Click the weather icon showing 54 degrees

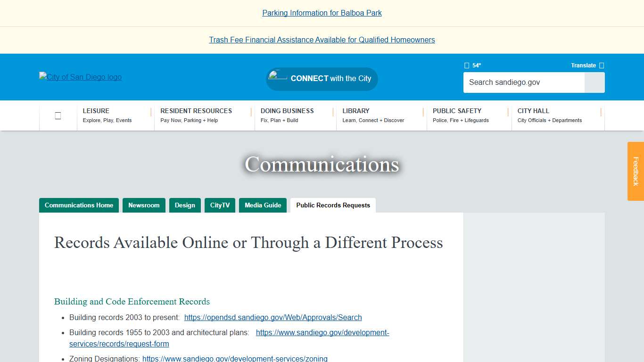(467, 65)
